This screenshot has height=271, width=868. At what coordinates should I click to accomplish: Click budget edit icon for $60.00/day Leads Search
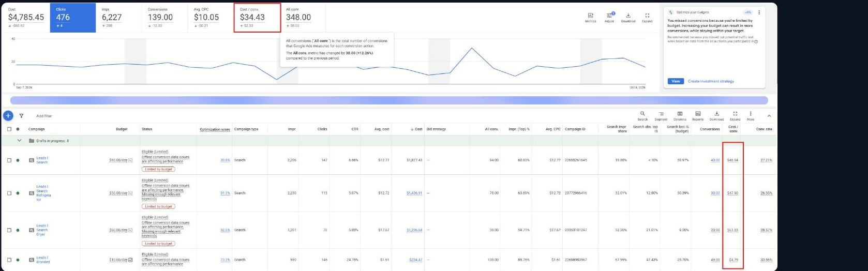coord(130,160)
